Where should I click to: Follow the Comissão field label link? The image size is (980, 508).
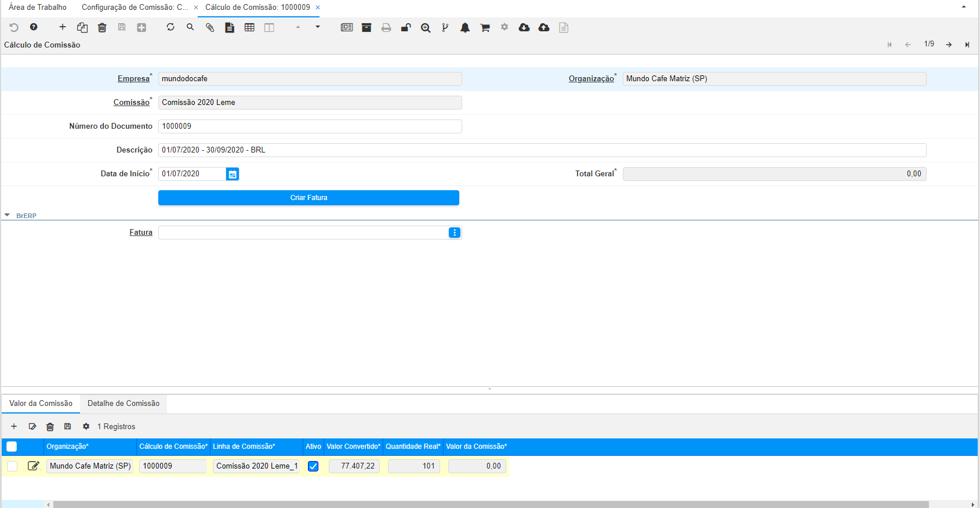point(131,103)
